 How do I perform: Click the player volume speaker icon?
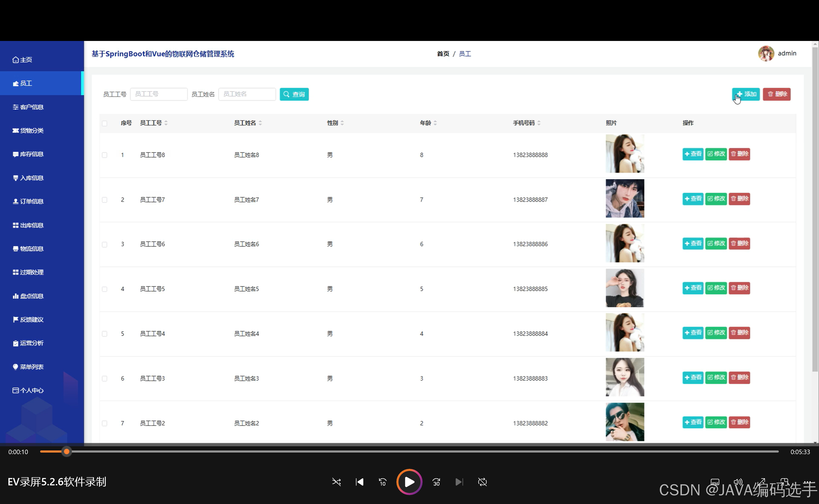pos(738,482)
